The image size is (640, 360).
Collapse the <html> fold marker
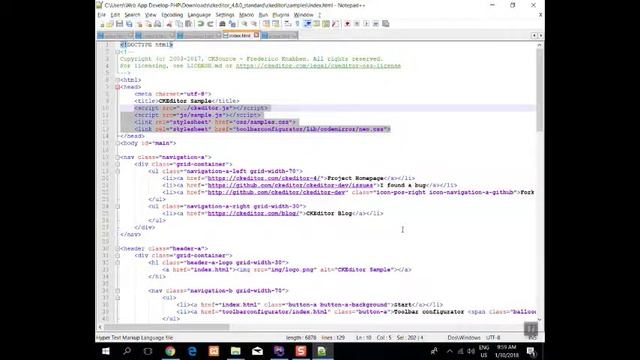[118, 80]
